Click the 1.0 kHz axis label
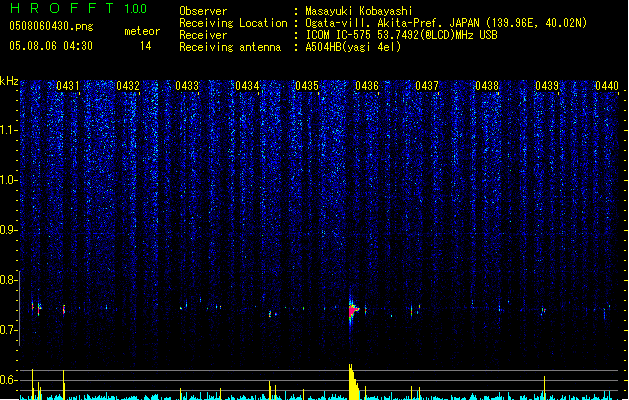Viewport: 629px width, 400px height. (x=8, y=180)
